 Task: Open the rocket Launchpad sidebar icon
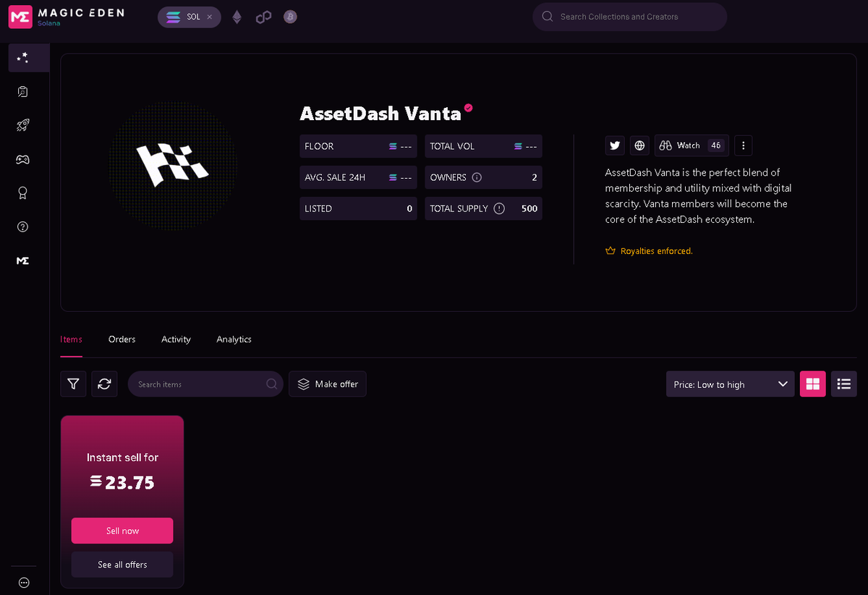coord(23,125)
